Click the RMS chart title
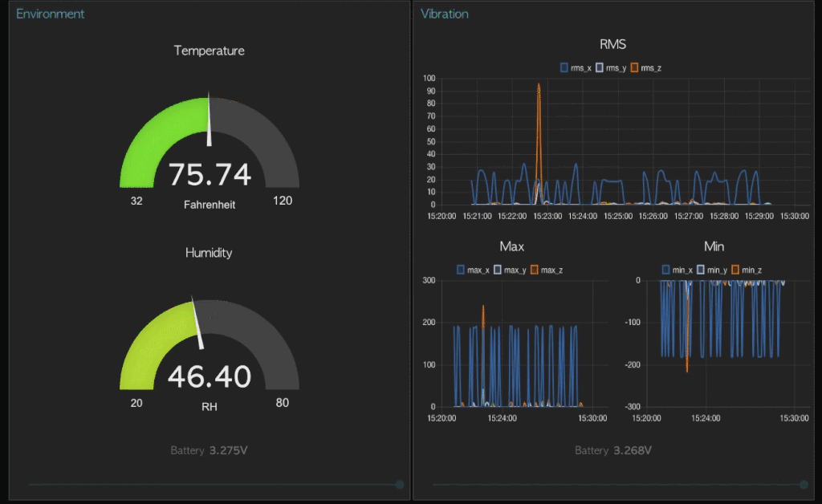 [x=612, y=44]
